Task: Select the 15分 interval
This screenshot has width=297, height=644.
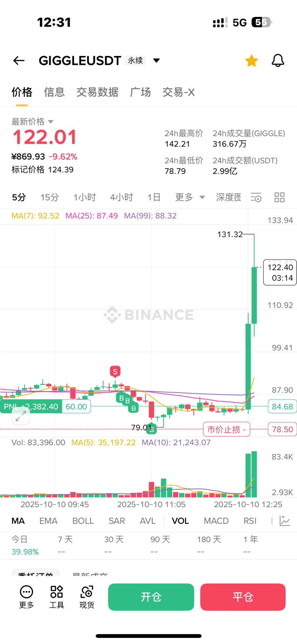Action: (49, 197)
